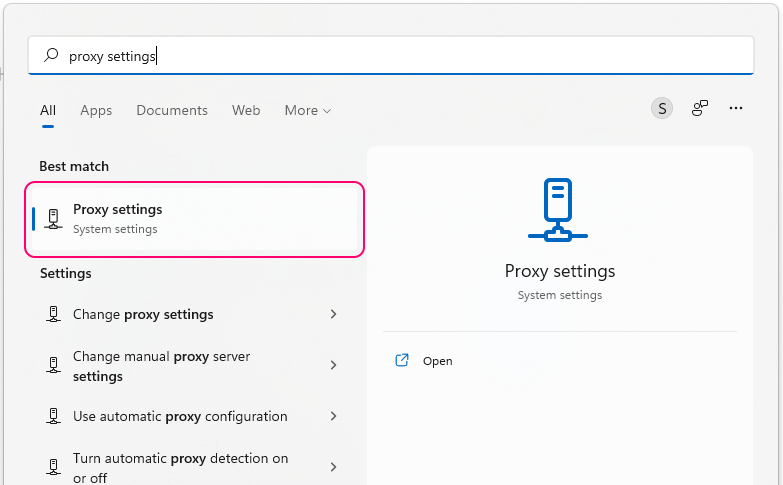
Task: Click the Open external-link icon
Action: (402, 361)
